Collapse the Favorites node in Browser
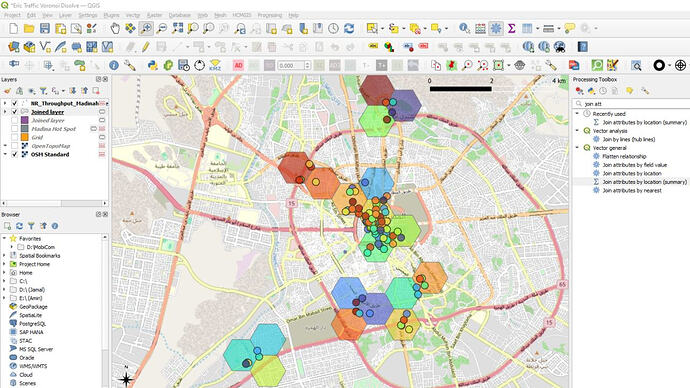Screen dimensions: 690x388 pyautogui.click(x=5, y=238)
